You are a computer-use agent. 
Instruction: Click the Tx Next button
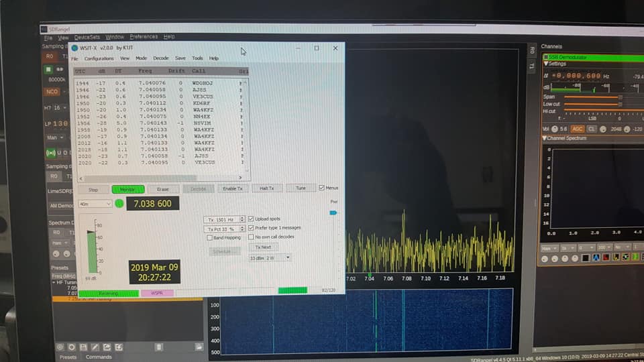(x=263, y=247)
